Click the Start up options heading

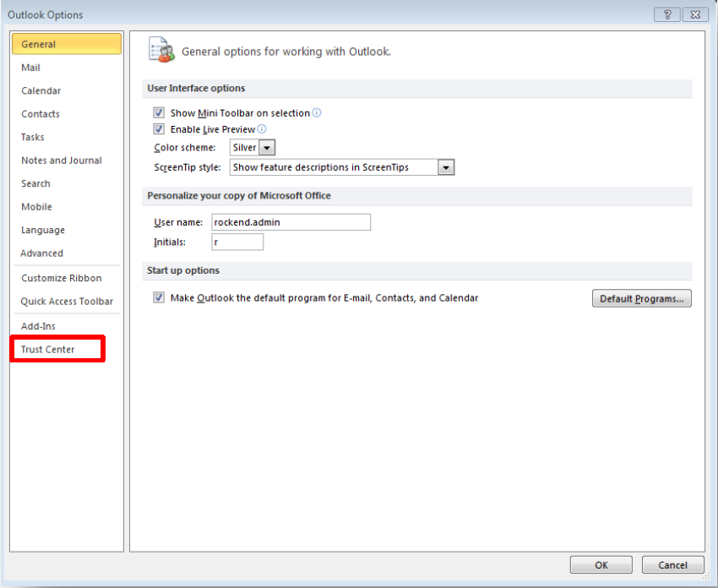click(x=183, y=270)
